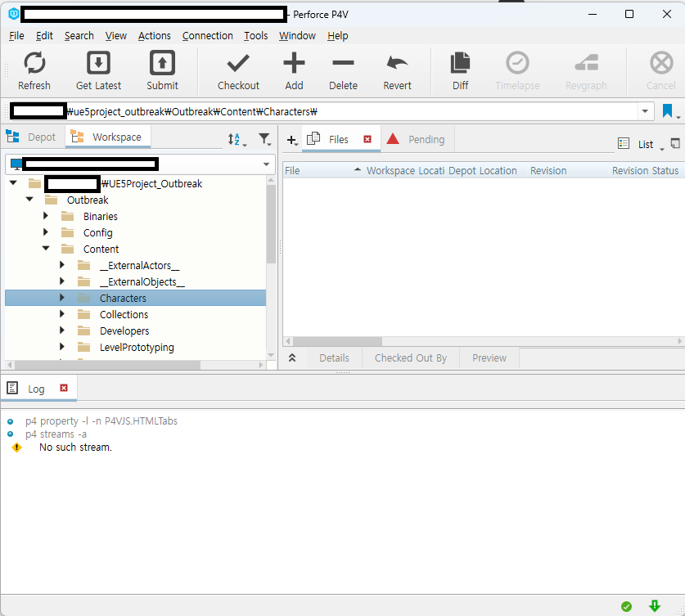This screenshot has width=685, height=616.
Task: Collapse details pane with double chevron
Action: [292, 358]
